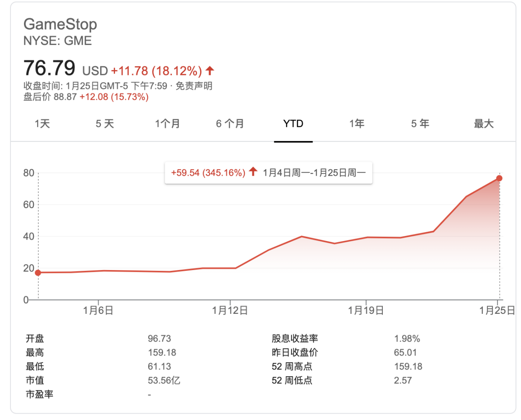Show the 最大 full-history tab
The width and height of the screenshot is (521, 420).
pos(484,123)
